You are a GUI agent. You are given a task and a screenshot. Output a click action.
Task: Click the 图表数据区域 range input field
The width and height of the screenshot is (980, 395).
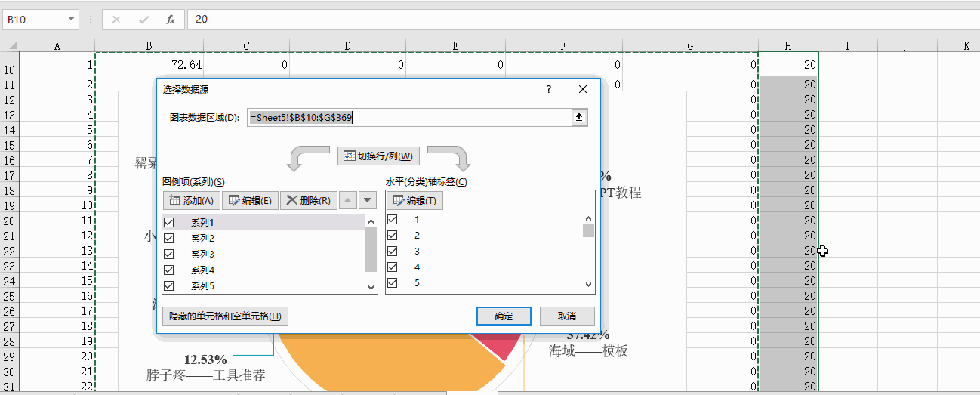point(408,117)
